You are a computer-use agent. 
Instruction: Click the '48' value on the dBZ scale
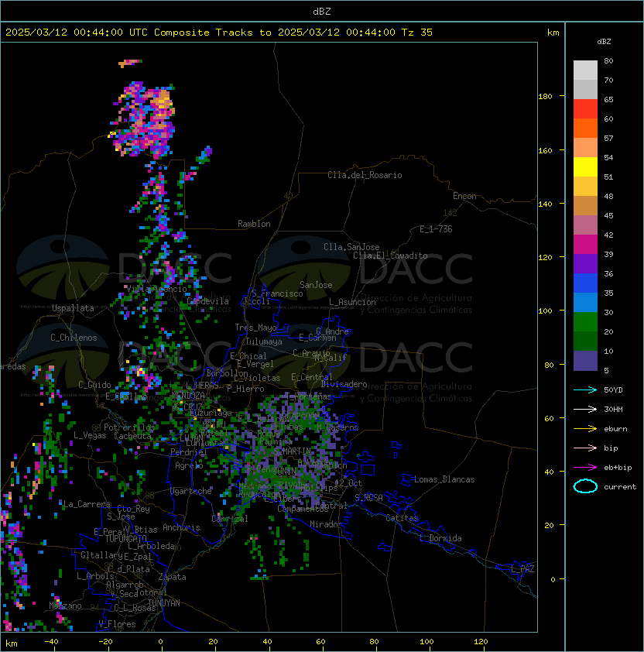[608, 196]
